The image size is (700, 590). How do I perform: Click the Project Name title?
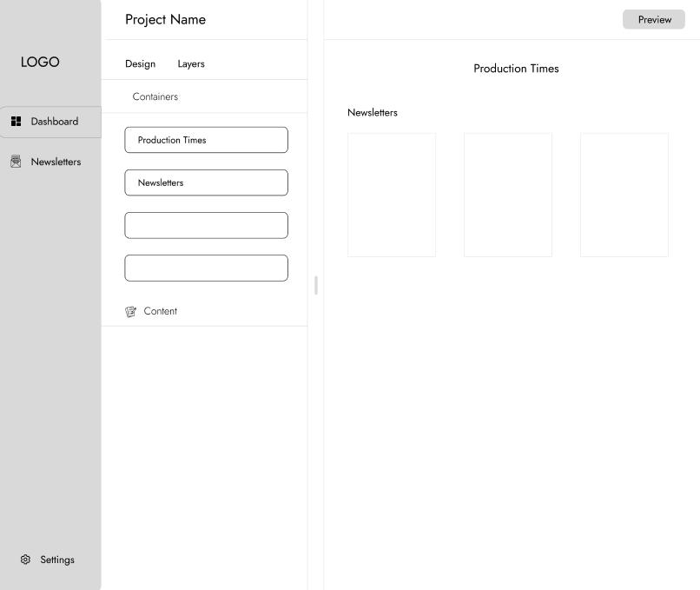click(x=165, y=19)
